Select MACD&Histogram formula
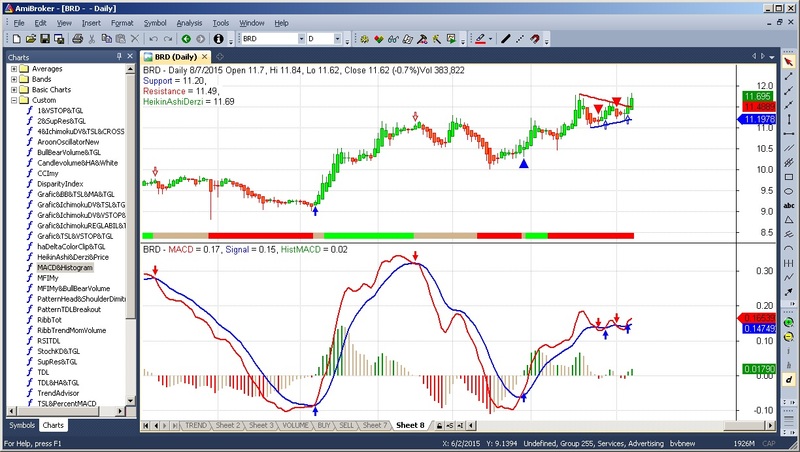800x452 pixels. [x=65, y=267]
